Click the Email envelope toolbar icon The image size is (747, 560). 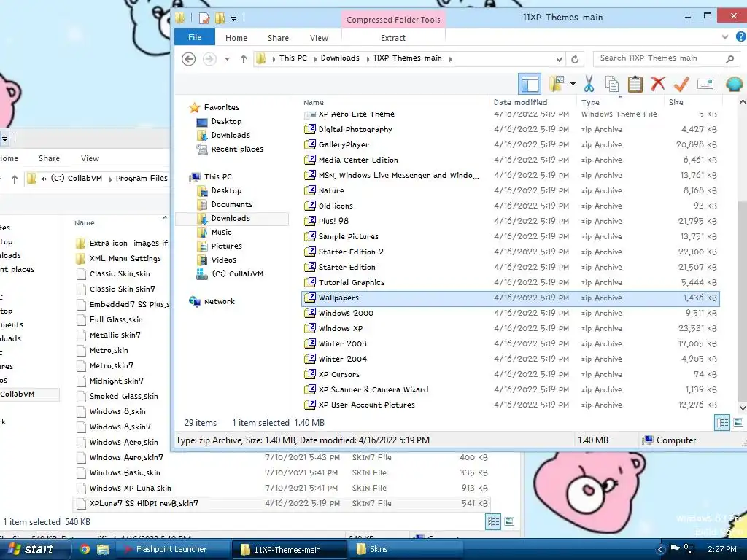(705, 85)
